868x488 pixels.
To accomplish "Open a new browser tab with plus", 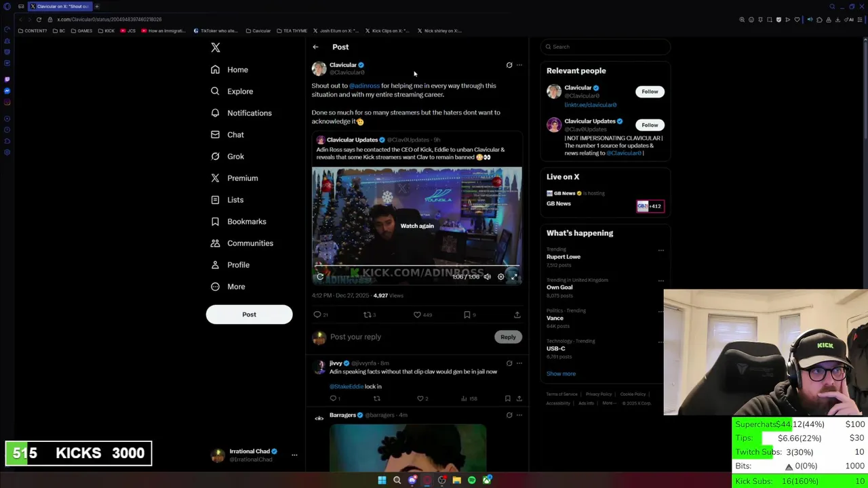I will [x=97, y=7].
